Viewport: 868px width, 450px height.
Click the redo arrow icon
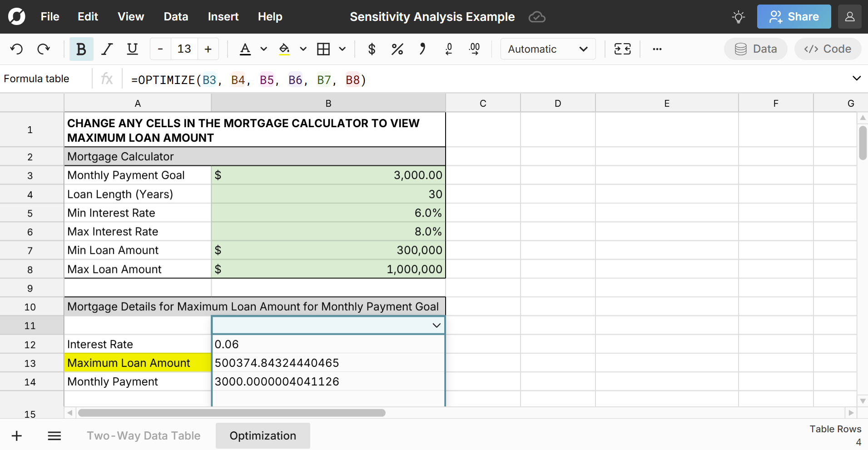click(x=44, y=49)
